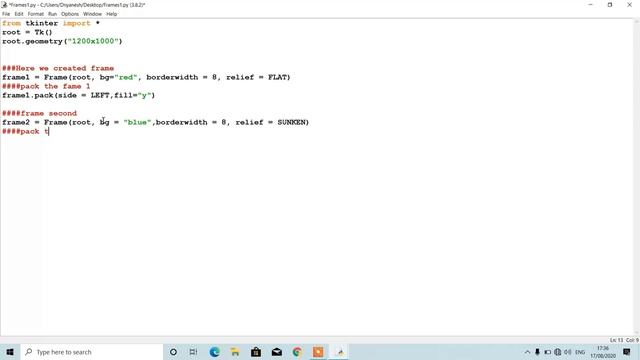Click the '####pack t' comment line
The width and height of the screenshot is (640, 360).
[x=25, y=131]
